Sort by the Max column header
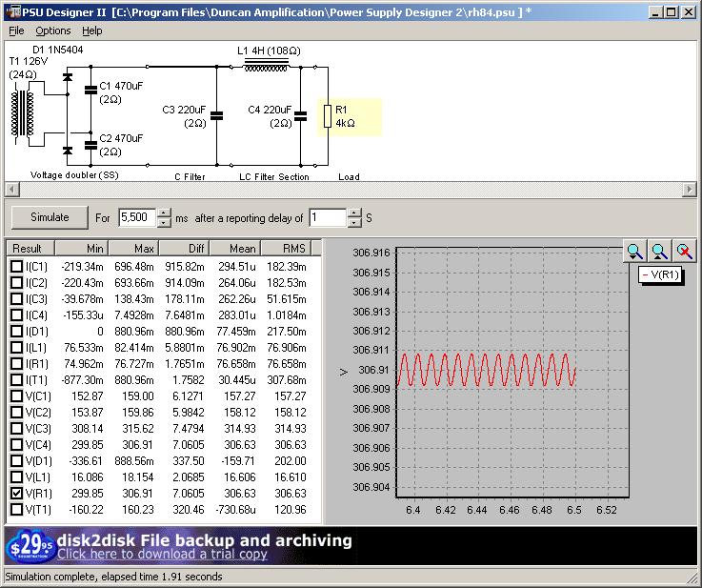The height and width of the screenshot is (588, 702). point(133,248)
